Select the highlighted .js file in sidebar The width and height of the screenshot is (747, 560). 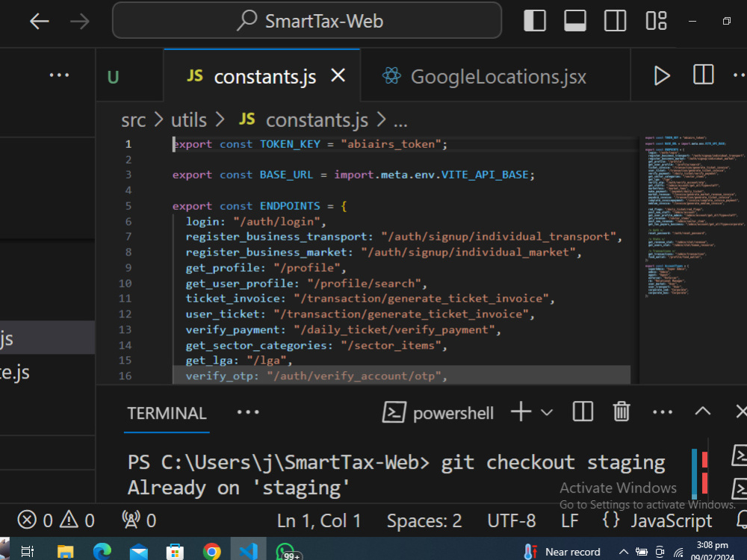[x=47, y=337]
